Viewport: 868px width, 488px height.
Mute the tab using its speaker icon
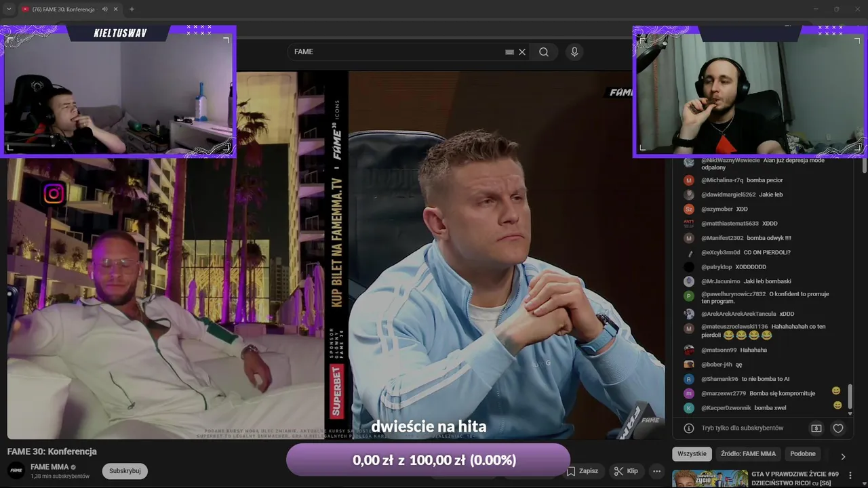(104, 9)
